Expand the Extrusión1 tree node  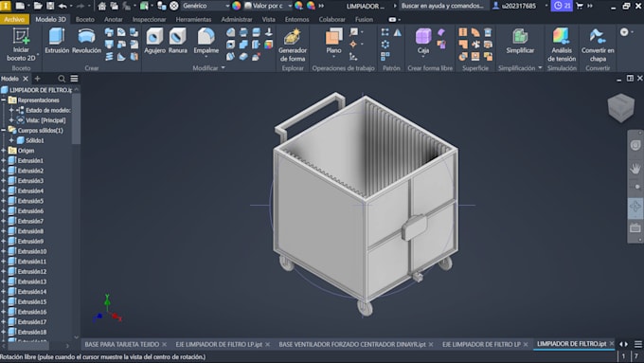click(x=3, y=161)
